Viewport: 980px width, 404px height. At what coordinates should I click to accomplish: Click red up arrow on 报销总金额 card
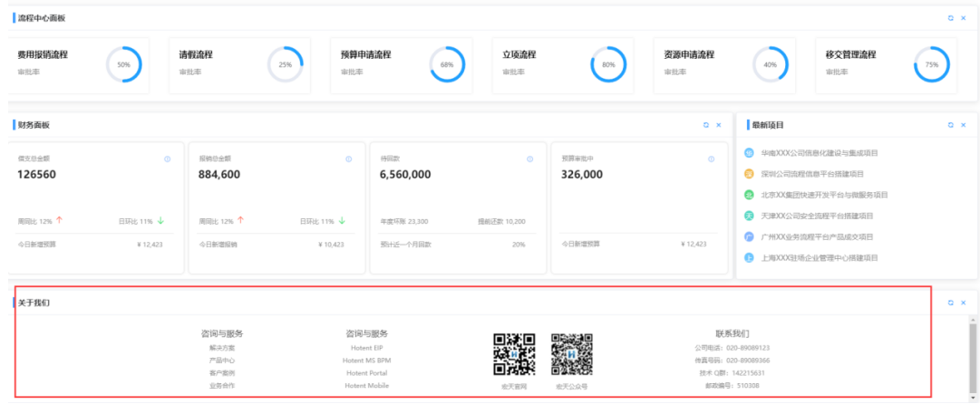tap(240, 220)
